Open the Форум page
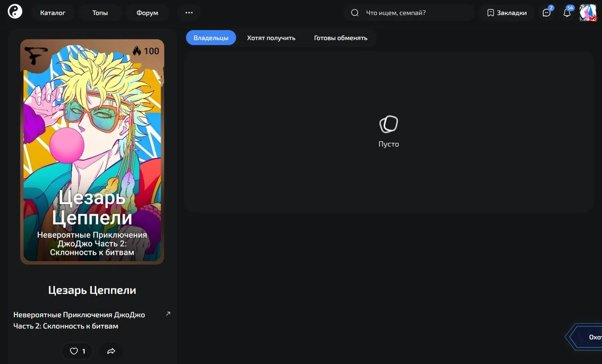The height and width of the screenshot is (364, 602). tap(147, 13)
